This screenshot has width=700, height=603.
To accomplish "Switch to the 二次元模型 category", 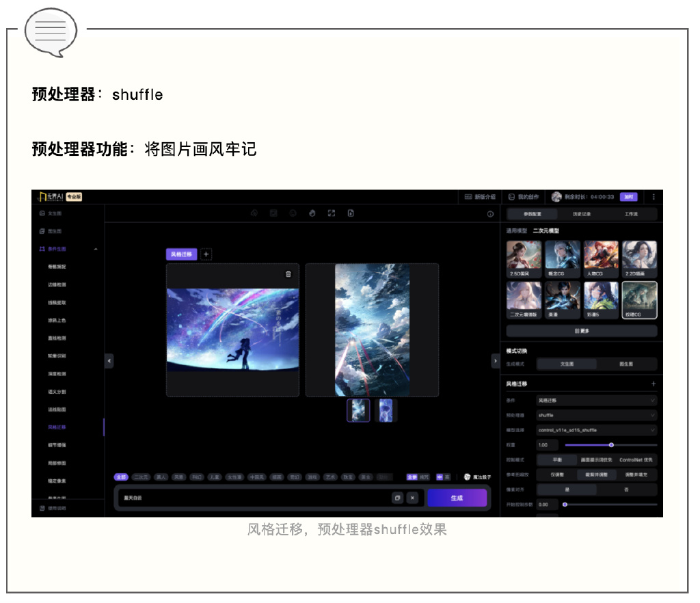I will click(x=546, y=231).
